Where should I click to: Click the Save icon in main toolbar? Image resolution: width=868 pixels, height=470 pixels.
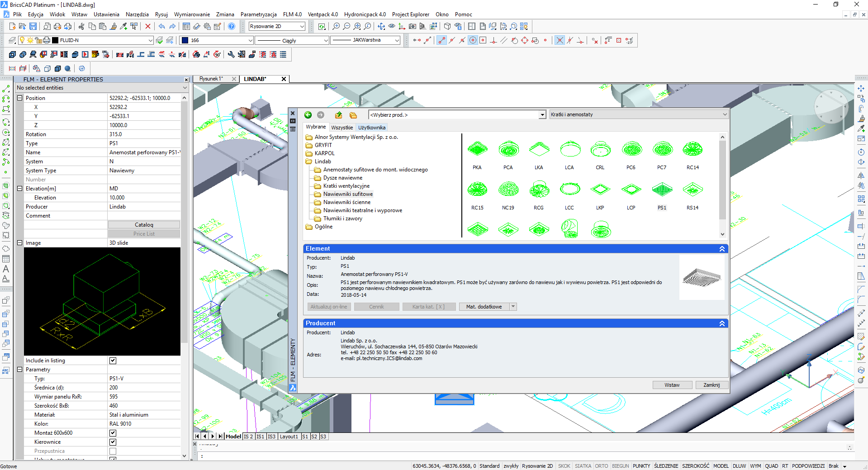33,26
